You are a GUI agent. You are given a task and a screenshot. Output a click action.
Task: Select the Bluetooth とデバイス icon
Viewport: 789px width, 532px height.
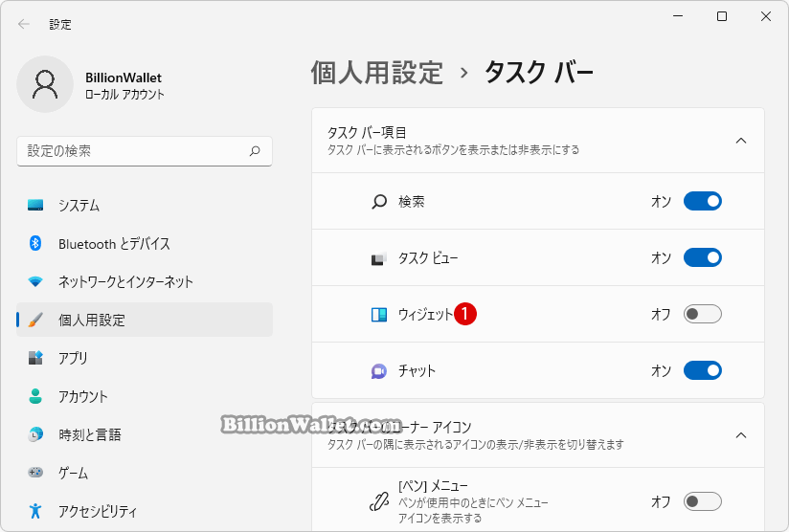35,243
